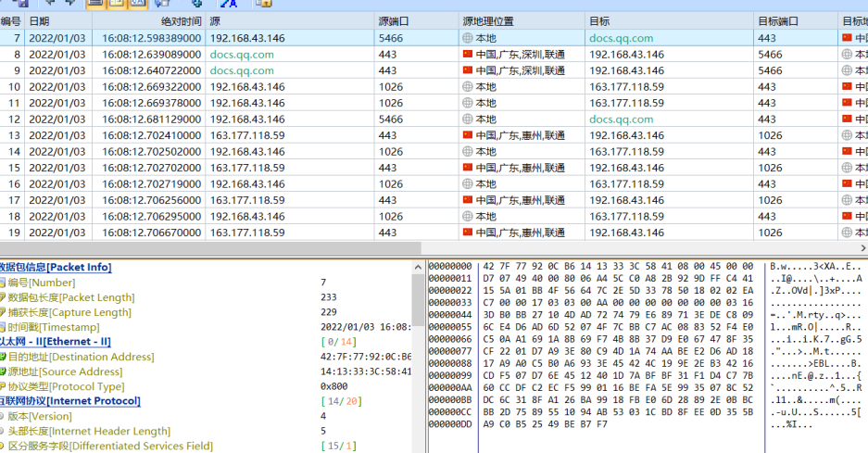Click the globe icon in packet 7's source location
Screen dimensions: 868x453
(468, 38)
